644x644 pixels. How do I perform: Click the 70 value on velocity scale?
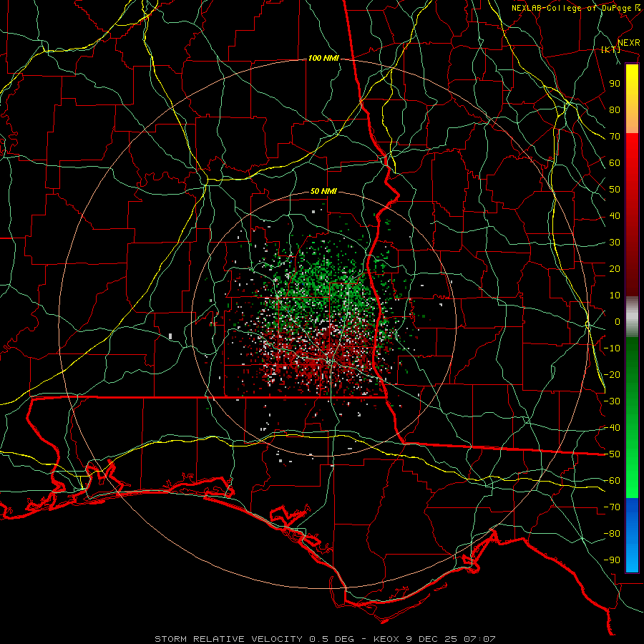[615, 137]
